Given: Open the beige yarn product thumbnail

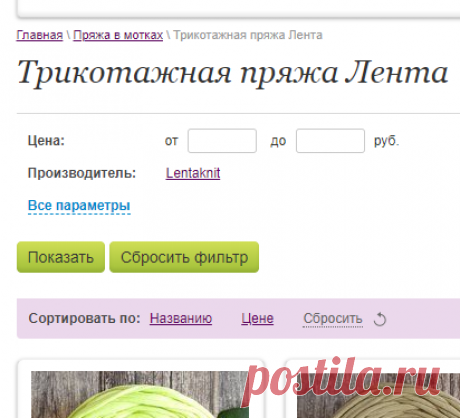Looking at the screenshot, I should pyautogui.click(x=378, y=395).
